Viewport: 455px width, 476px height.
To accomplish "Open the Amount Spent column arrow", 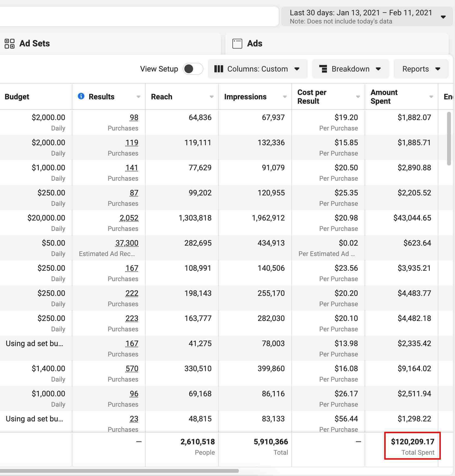I will tap(431, 97).
